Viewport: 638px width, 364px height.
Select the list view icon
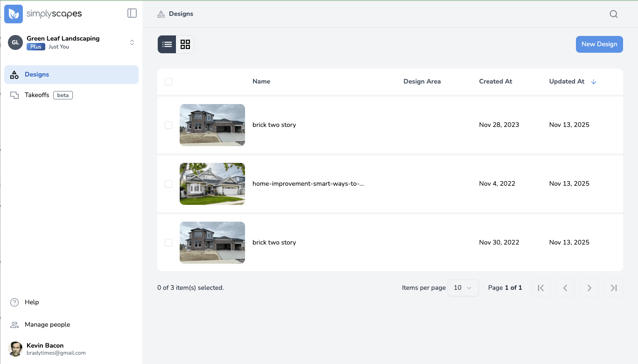(167, 44)
